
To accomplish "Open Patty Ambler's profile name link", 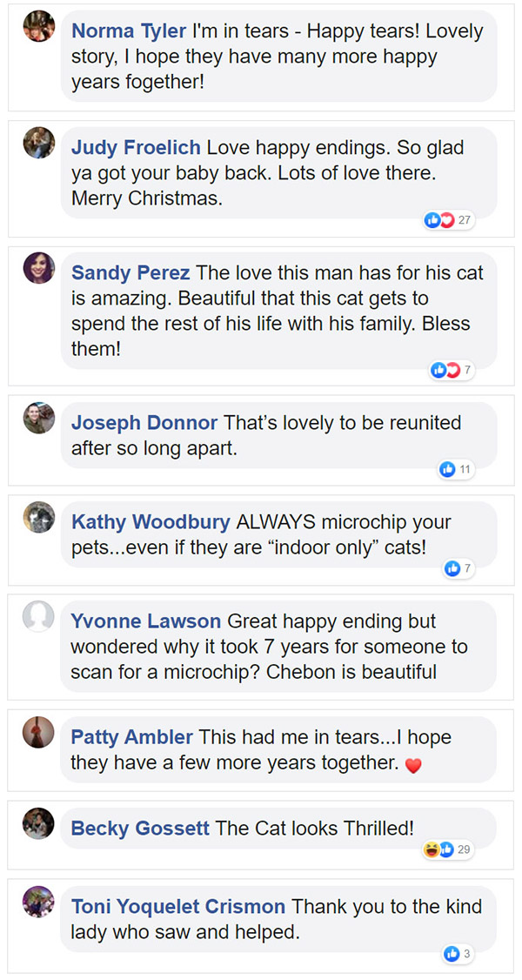I will pos(132,737).
